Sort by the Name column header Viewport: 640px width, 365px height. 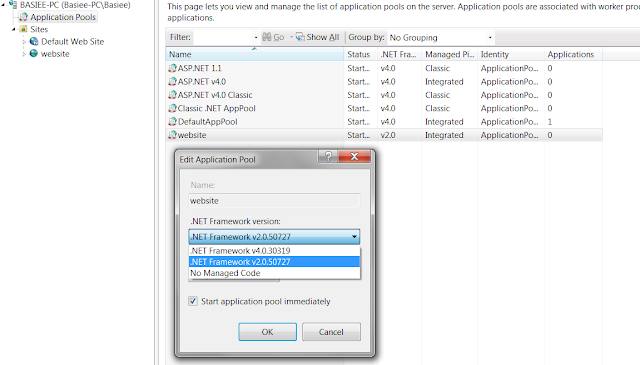255,54
